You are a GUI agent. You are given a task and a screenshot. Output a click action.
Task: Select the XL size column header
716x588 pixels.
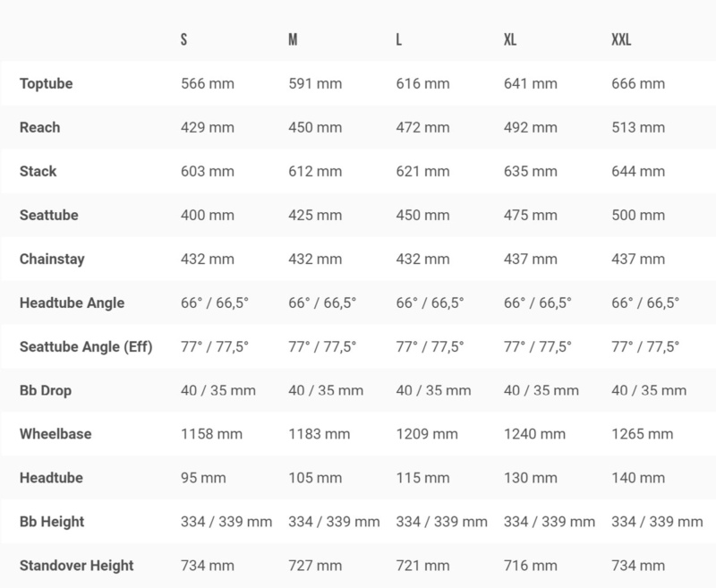[510, 41]
